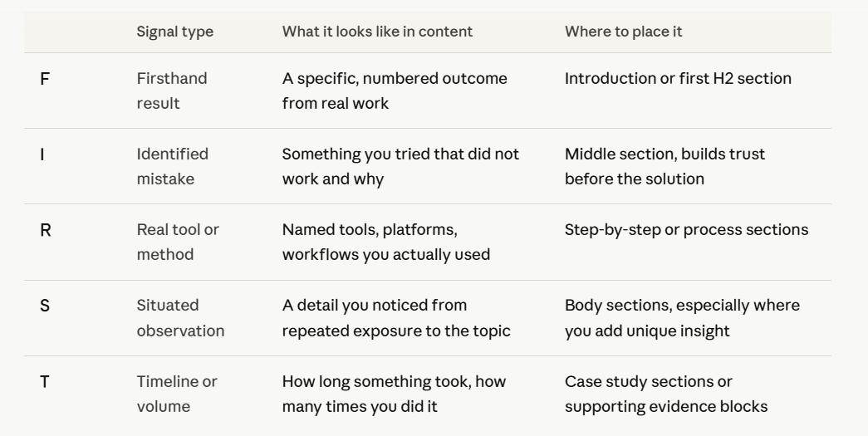This screenshot has width=868, height=436.
Task: Select the letter T row label
Action: (x=45, y=382)
